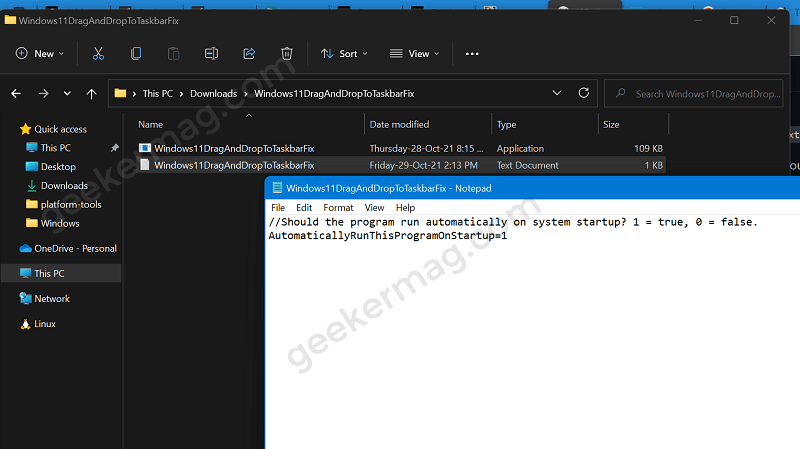Open the See more three-dots menu

click(x=472, y=54)
